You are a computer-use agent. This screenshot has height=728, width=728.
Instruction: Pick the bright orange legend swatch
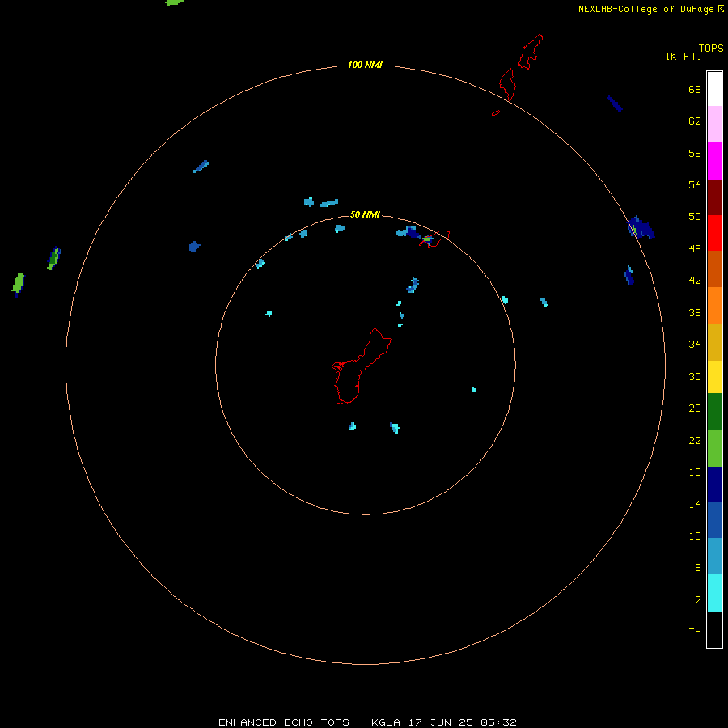pos(714,306)
